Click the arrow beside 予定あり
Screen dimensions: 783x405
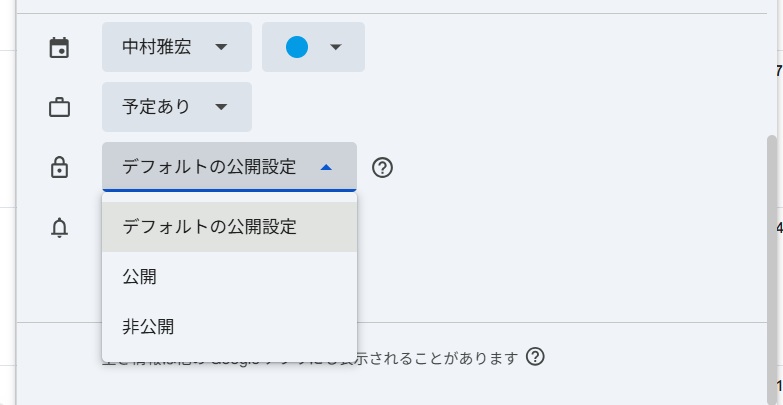[x=221, y=107]
